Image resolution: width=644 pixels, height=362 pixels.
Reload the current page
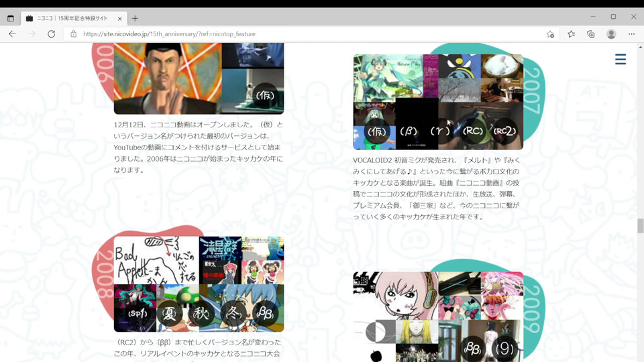[x=52, y=34]
